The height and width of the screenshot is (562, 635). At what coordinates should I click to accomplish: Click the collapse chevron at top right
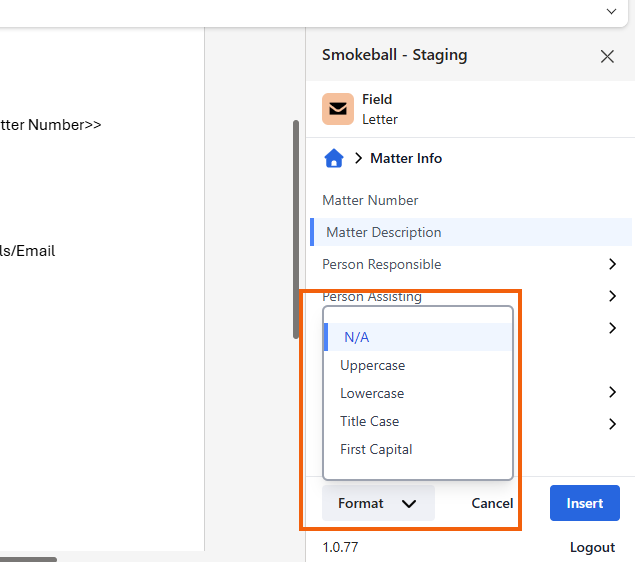point(611,11)
